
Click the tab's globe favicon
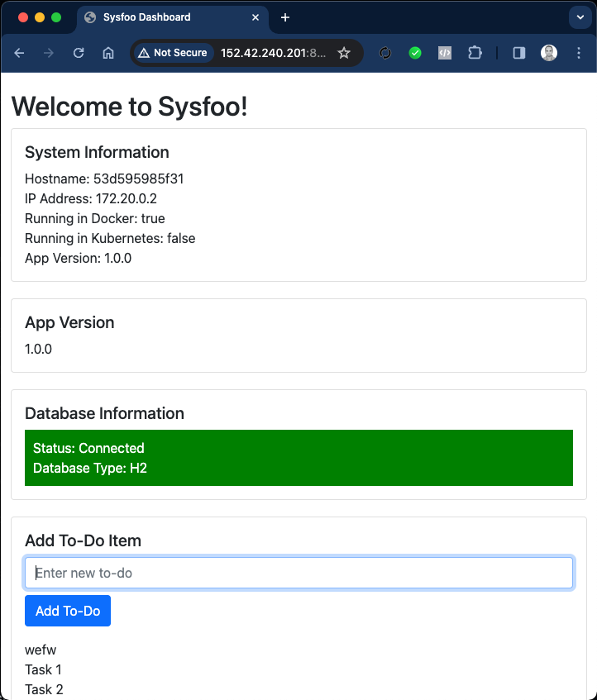coord(90,17)
